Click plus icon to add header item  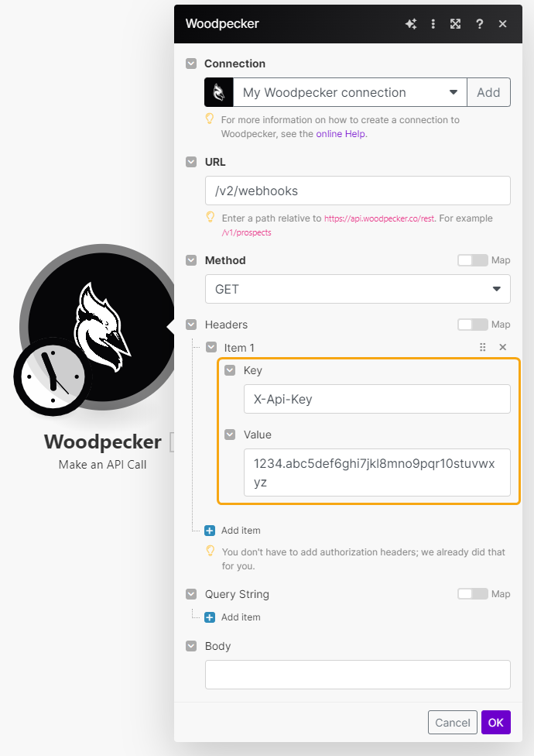point(210,531)
